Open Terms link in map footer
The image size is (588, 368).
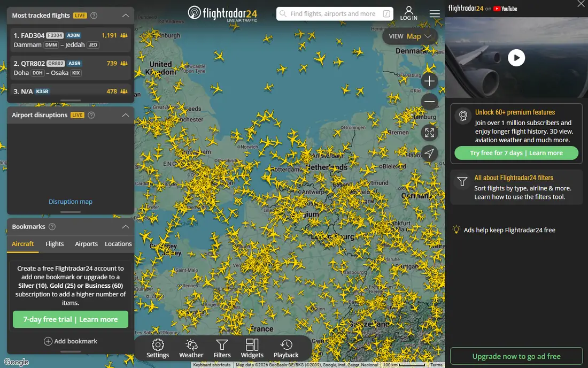coord(436,365)
